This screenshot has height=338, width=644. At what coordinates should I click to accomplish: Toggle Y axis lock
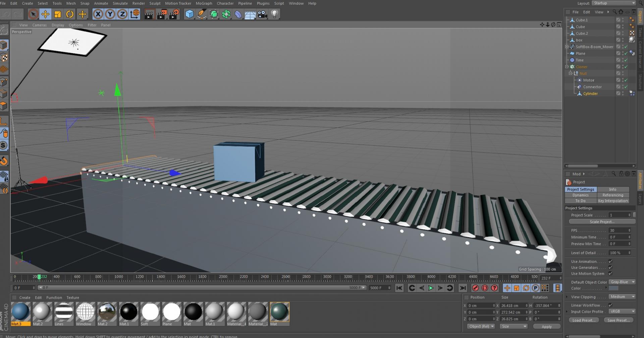(110, 14)
